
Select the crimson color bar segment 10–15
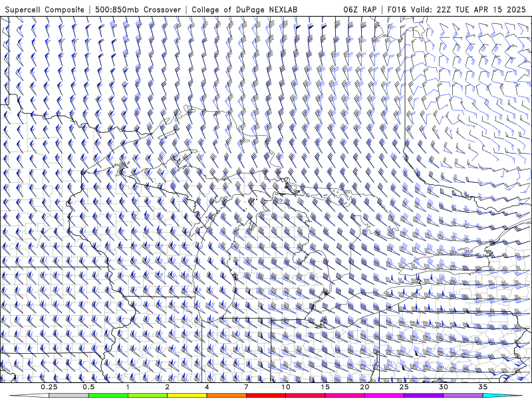(305, 396)
